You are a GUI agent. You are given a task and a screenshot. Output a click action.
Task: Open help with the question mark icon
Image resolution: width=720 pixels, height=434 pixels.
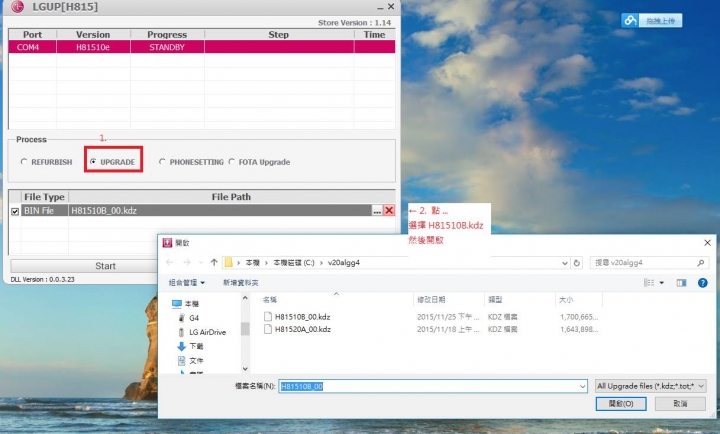pyautogui.click(x=703, y=283)
